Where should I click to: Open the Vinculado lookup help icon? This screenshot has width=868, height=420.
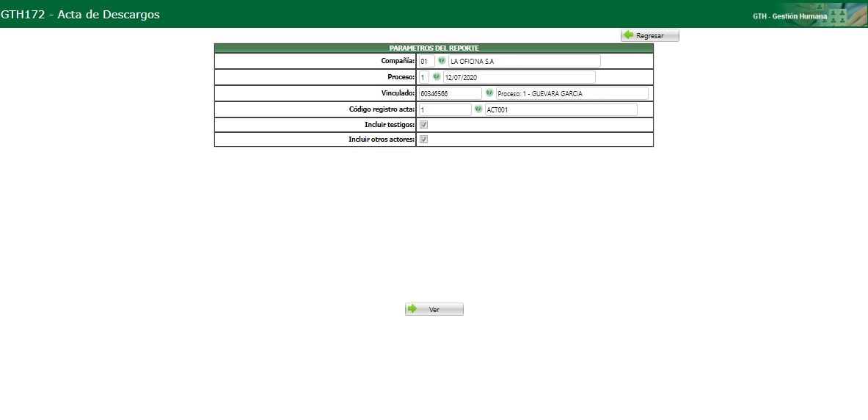pos(489,93)
